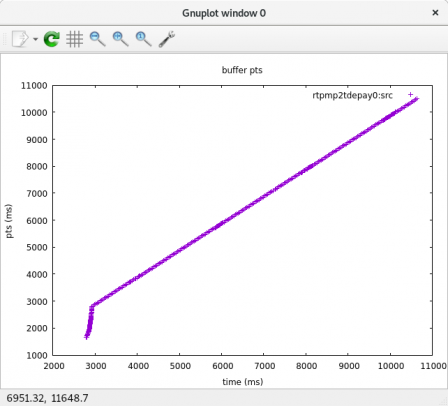The width and height of the screenshot is (448, 406).
Task: Click the 'buffer pts' plot title
Action: (x=242, y=70)
